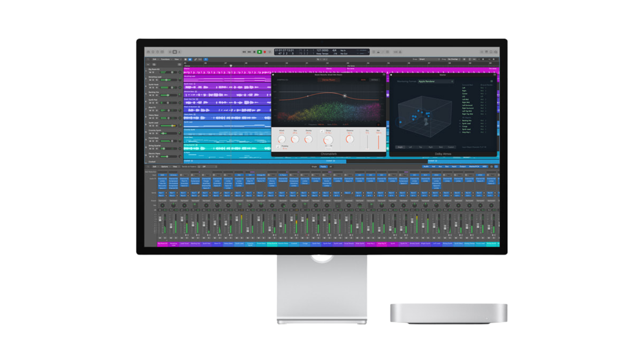Mute the Big Room Kit track
This screenshot has height=363, width=644.
point(150,72)
